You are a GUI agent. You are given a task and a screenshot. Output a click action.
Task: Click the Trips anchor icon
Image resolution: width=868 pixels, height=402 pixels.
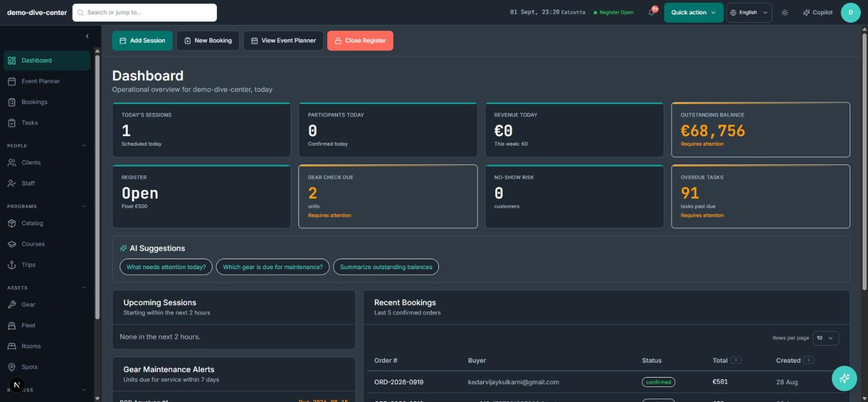tap(12, 265)
